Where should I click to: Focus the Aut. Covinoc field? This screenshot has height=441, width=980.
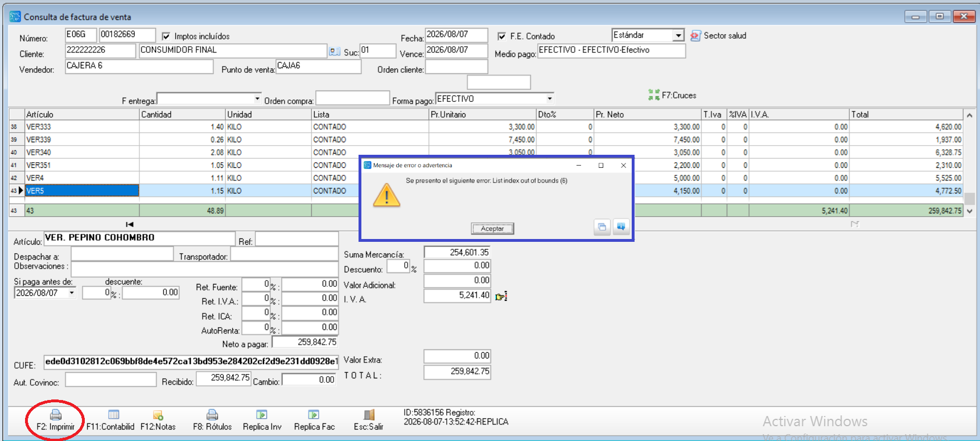[x=110, y=380]
